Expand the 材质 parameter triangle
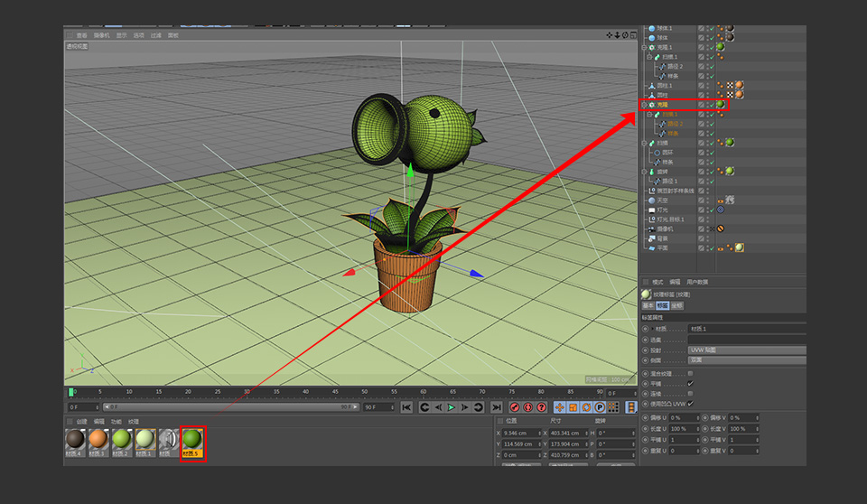The width and height of the screenshot is (867, 504). coord(652,329)
